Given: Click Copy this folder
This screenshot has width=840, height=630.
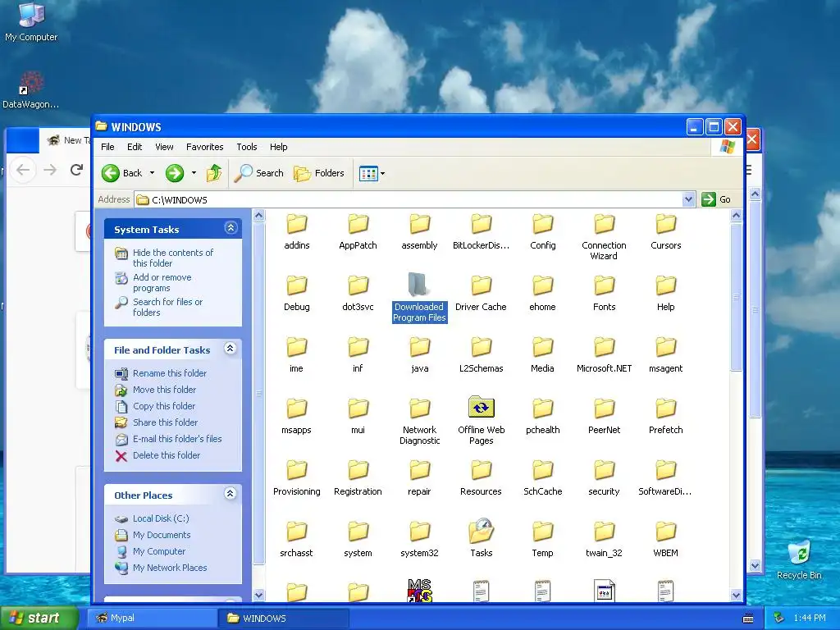Looking at the screenshot, I should [x=164, y=406].
